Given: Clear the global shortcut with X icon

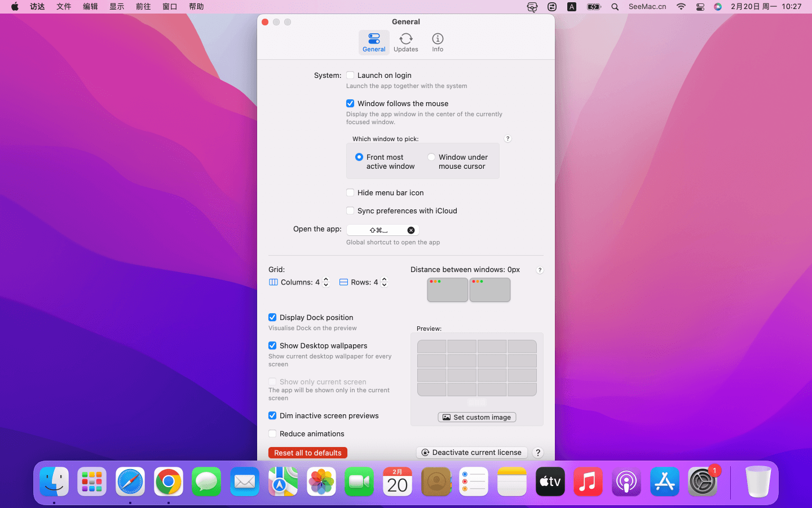Looking at the screenshot, I should (411, 230).
